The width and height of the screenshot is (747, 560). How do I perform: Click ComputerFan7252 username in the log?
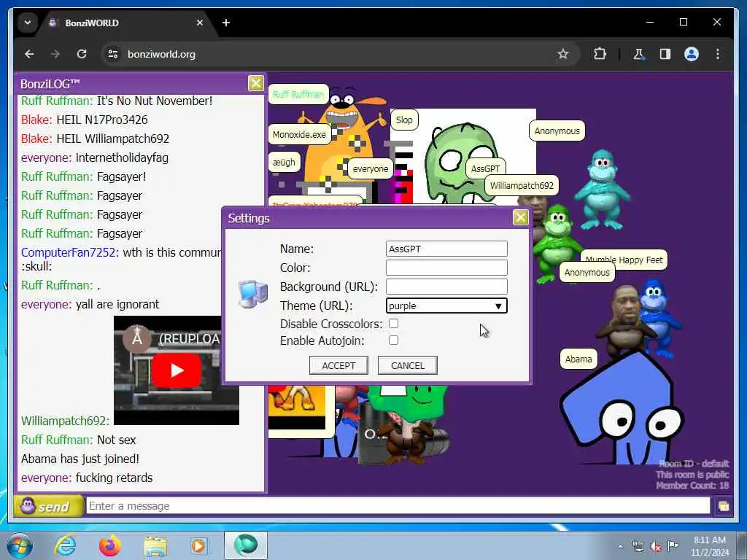pyautogui.click(x=70, y=252)
